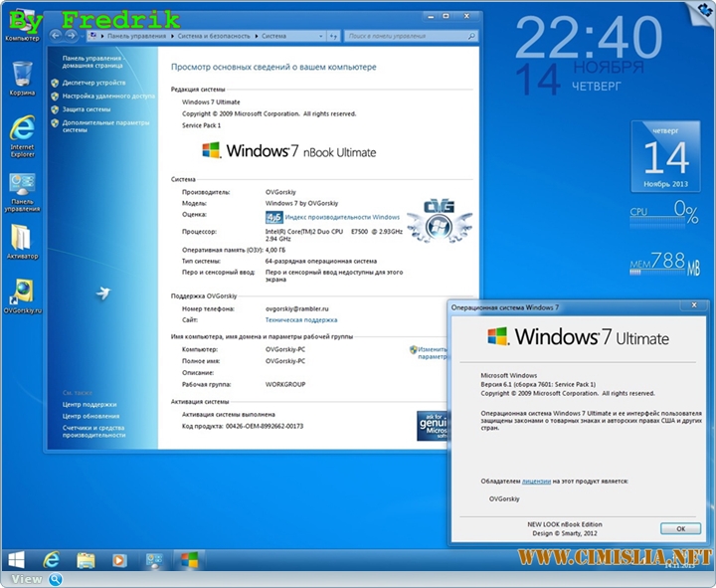Click Индекс производительности Windows link

click(x=342, y=217)
